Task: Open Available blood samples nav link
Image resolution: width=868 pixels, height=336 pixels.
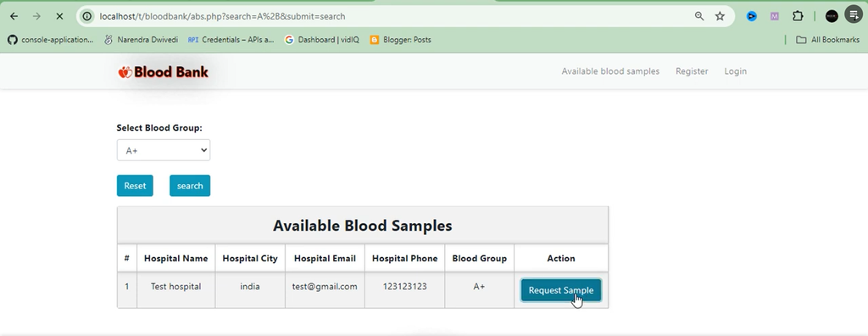Action: point(610,71)
